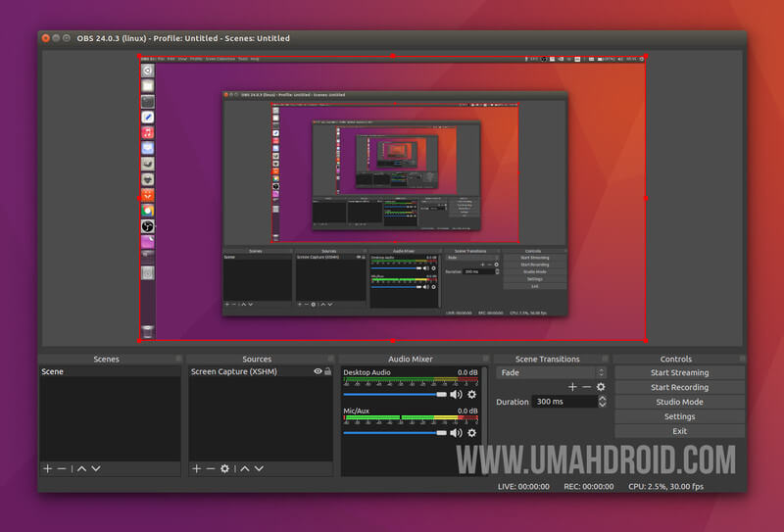Remove the selected source with minus icon
Image resolution: width=784 pixels, height=532 pixels.
pyautogui.click(x=211, y=468)
